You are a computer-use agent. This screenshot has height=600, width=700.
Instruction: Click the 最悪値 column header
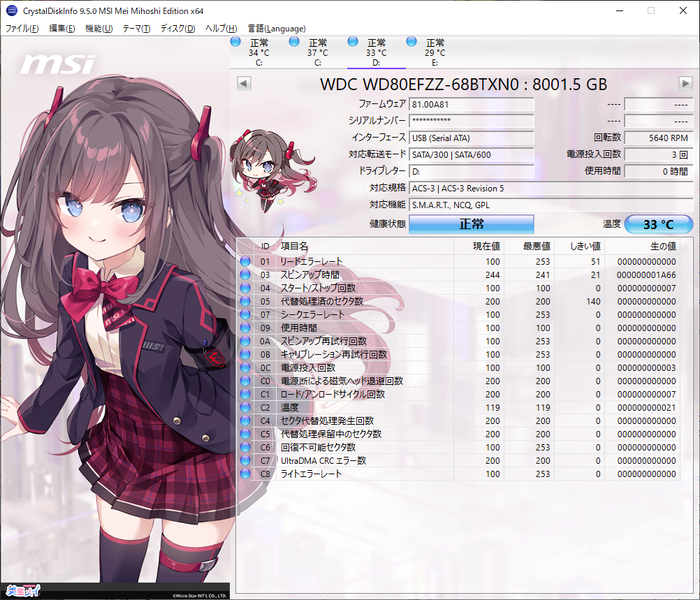click(x=530, y=246)
